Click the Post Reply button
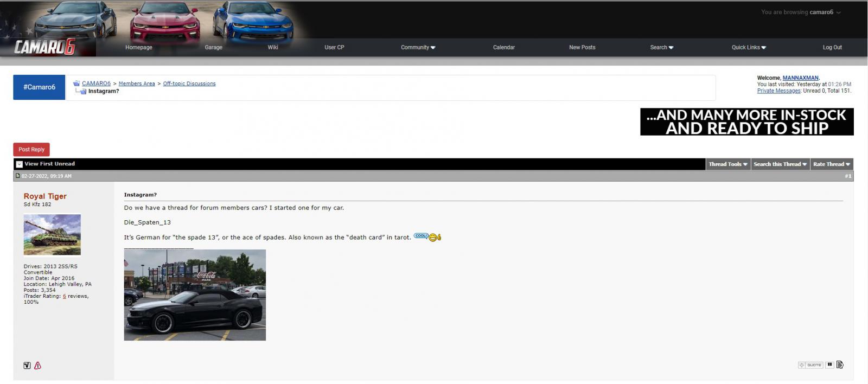The height and width of the screenshot is (384, 868). (31, 149)
